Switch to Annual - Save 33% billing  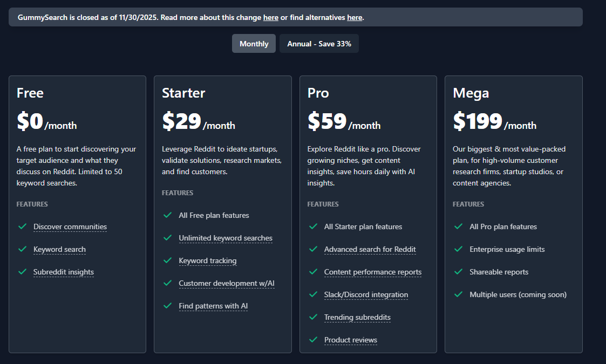[x=319, y=44]
